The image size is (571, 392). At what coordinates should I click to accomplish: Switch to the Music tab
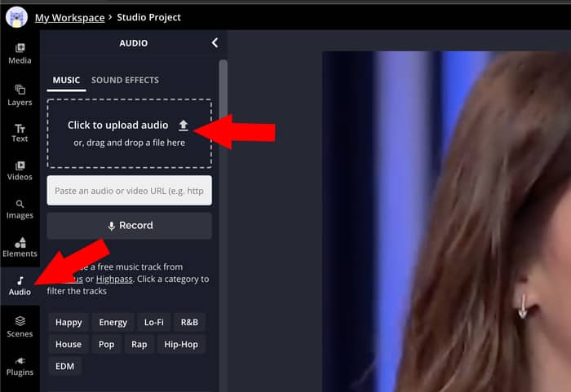(x=66, y=80)
